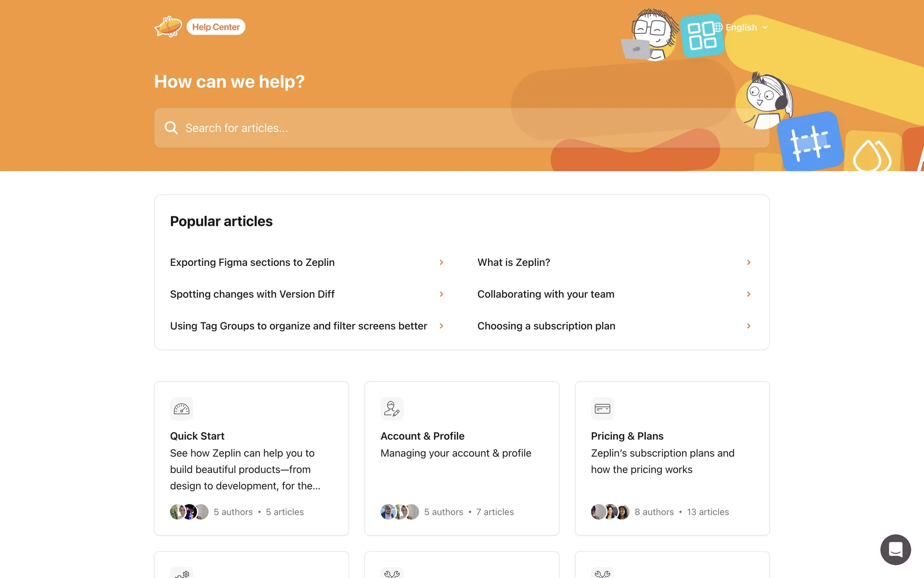
Task: Open Spotting changes with Version Diff article
Action: 252,294
